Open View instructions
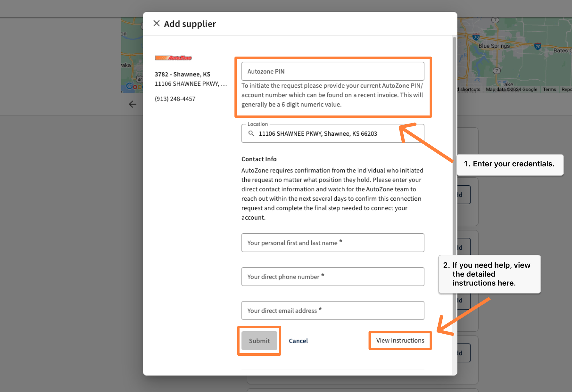The width and height of the screenshot is (572, 392). (400, 341)
